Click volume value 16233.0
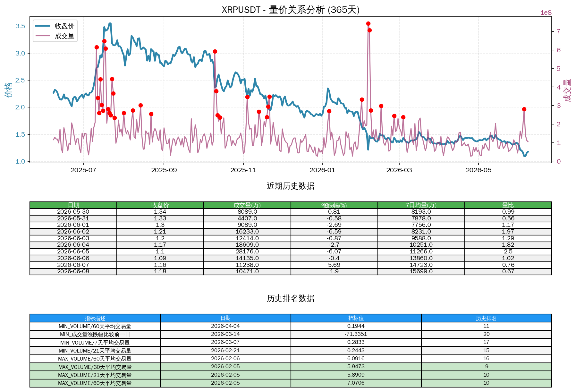Image resolution: width=576 pixels, height=392 pixels. click(x=247, y=232)
